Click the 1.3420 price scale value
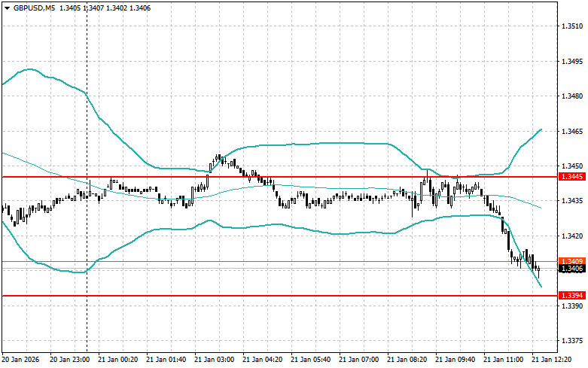 pos(572,236)
